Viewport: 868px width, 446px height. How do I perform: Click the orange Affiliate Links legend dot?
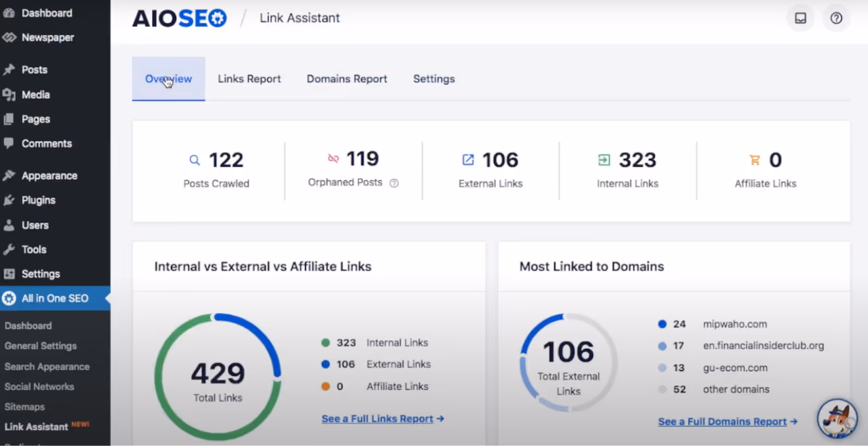coord(325,386)
